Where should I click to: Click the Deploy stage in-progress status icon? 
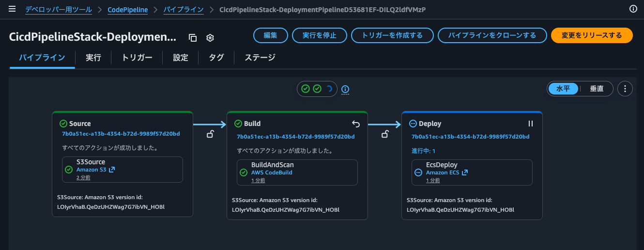pyautogui.click(x=413, y=124)
